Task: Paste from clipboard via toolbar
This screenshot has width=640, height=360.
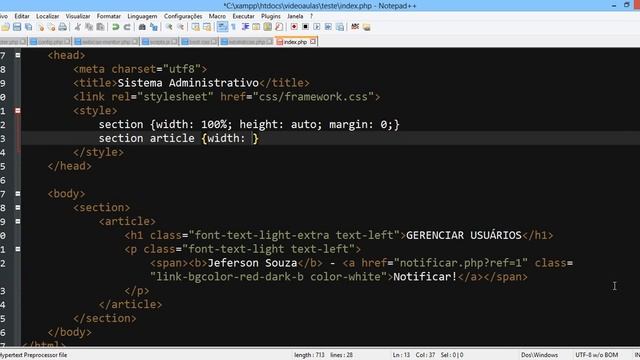Action: [100, 27]
